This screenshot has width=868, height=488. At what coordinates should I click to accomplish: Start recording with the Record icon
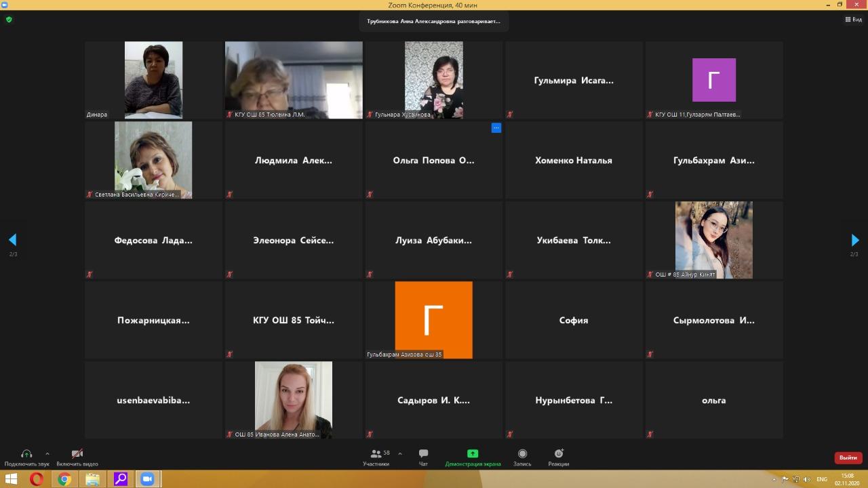(x=522, y=454)
